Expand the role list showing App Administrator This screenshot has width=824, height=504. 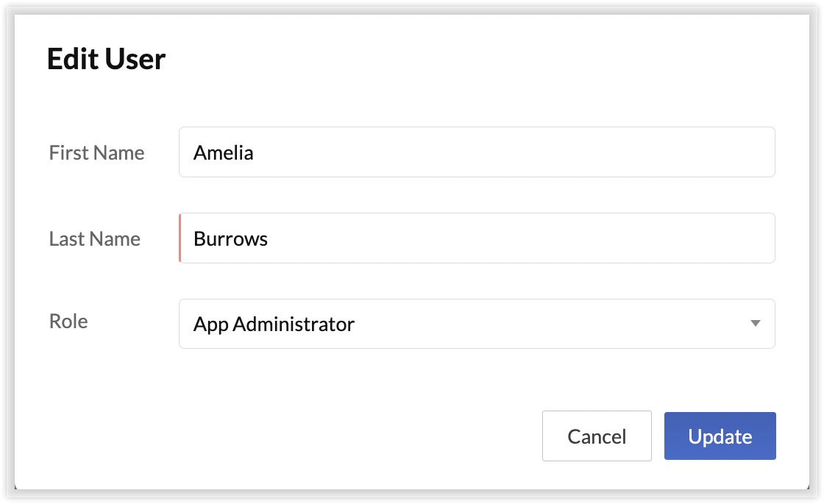point(477,324)
